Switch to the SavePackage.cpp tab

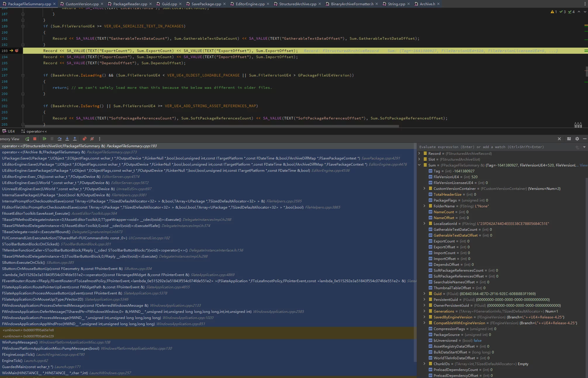[x=206, y=4]
